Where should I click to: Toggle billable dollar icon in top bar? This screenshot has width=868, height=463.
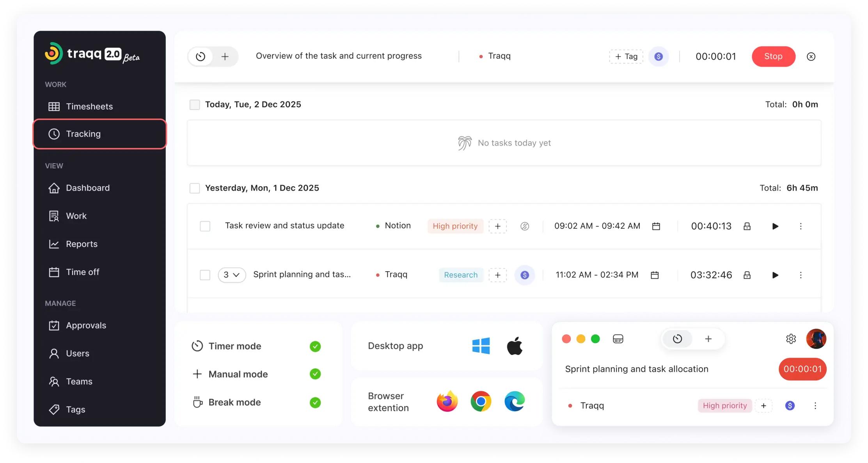point(659,57)
